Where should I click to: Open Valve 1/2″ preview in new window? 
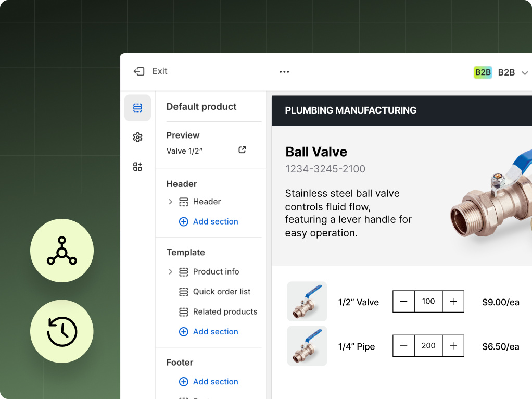242,149
